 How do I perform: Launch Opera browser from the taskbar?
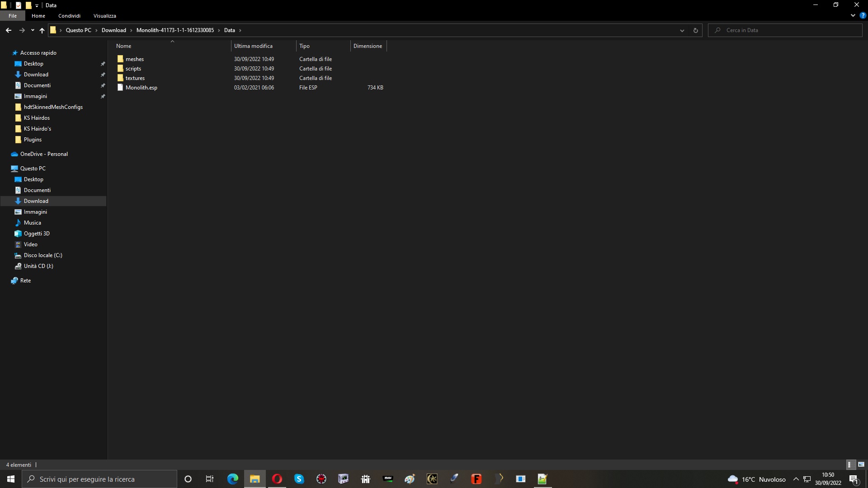[277, 479]
